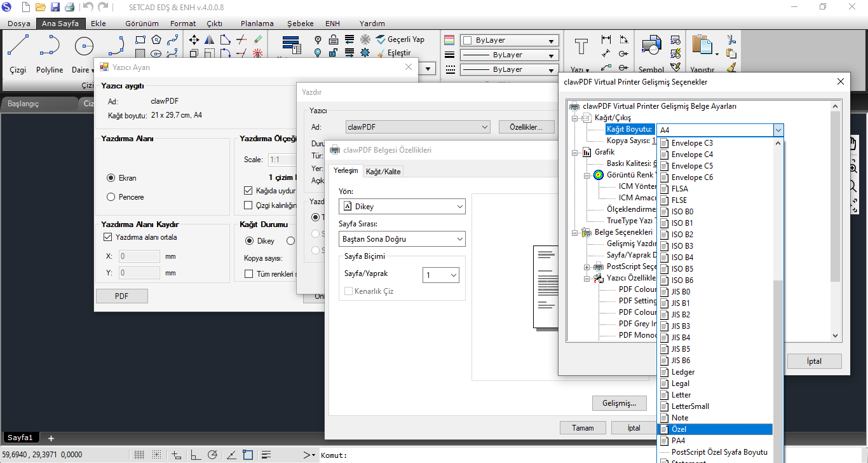Click the Save icon in title bar
This screenshot has width=868, height=463.
[x=55, y=7]
